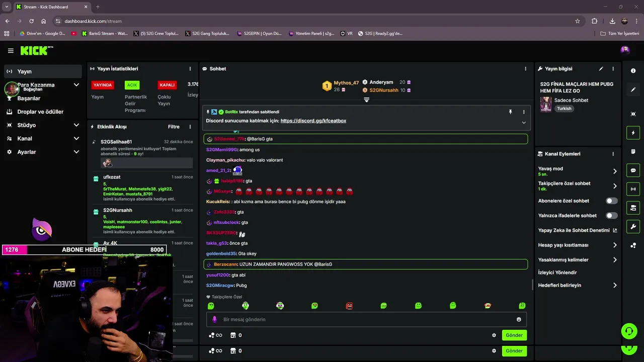644x362 pixels.
Task: Open Yayın bilgisi three-dot options
Action: pyautogui.click(x=613, y=69)
